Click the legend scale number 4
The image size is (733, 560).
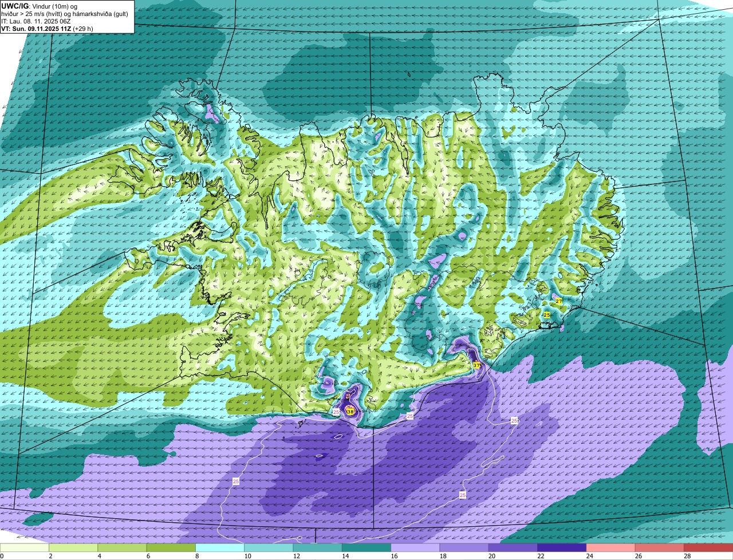pyautogui.click(x=99, y=556)
